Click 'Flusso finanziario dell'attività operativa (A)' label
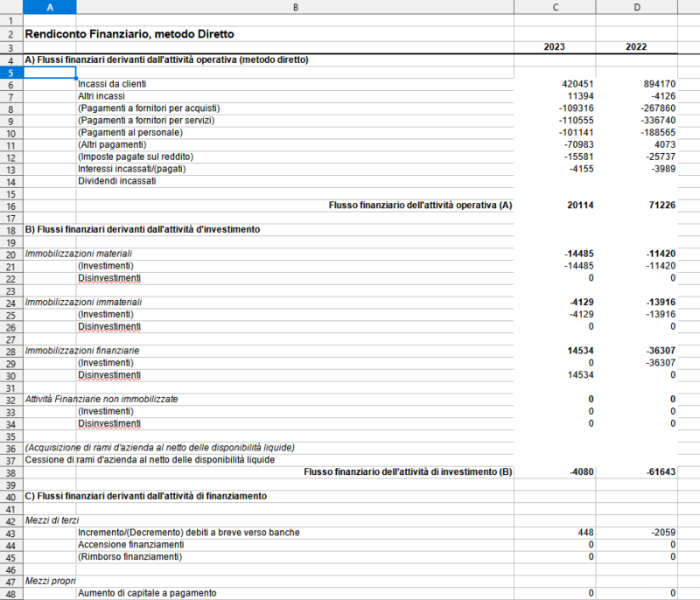700x600 pixels. pyautogui.click(x=420, y=206)
